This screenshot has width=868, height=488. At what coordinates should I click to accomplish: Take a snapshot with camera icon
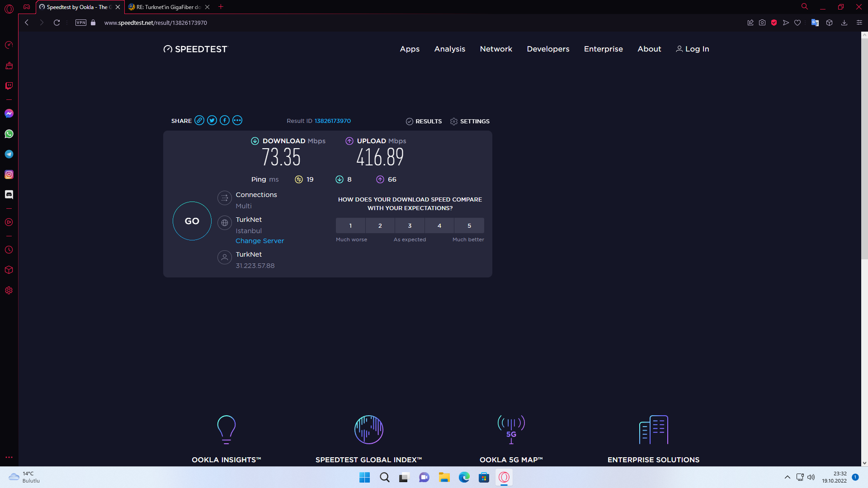762,23
